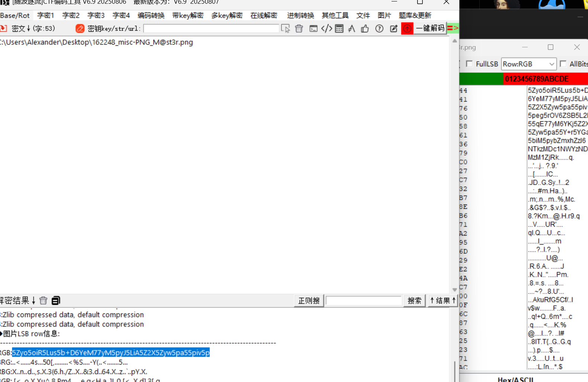Click the copy-results icon beside 解密结果
The image size is (588, 382).
point(56,300)
